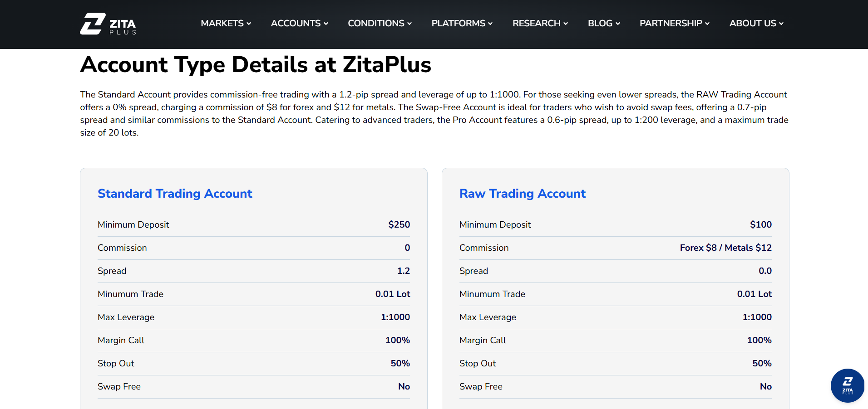Click the Standard account 0.01 Lot value

coord(393,294)
